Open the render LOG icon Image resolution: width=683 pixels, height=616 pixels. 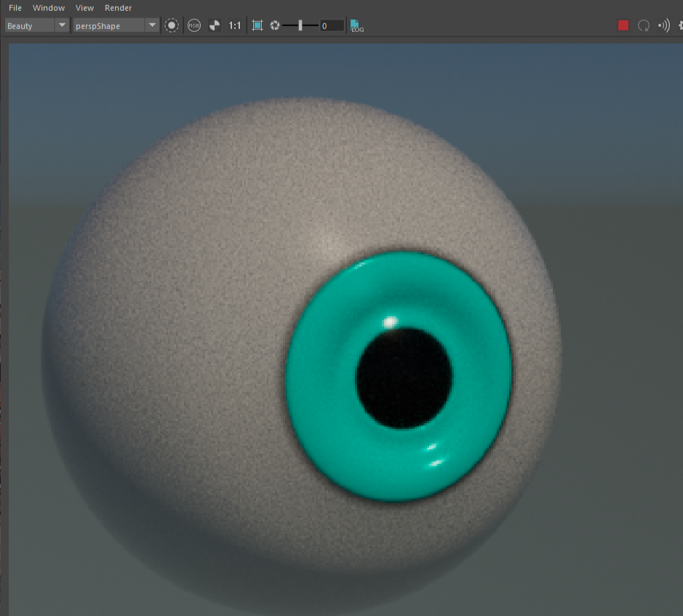click(356, 25)
